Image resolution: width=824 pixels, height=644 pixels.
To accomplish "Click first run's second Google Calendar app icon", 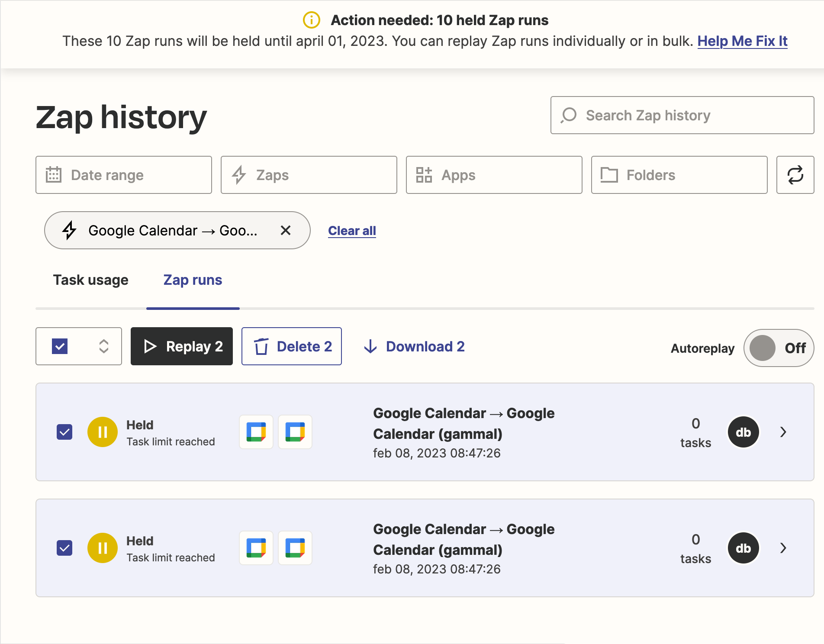I will click(295, 432).
